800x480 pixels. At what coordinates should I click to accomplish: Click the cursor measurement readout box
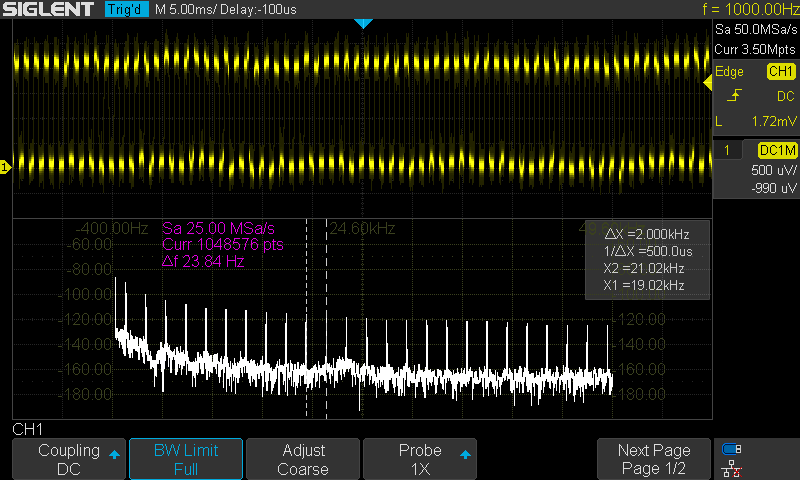coord(647,260)
